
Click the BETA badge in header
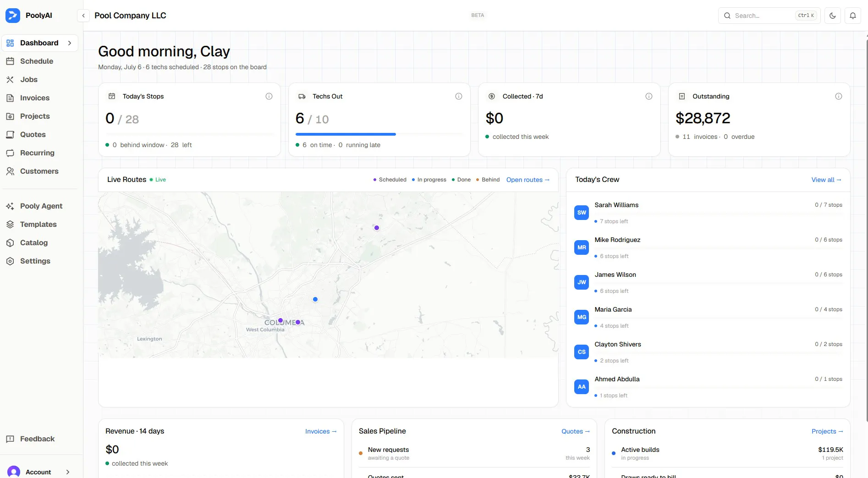pyautogui.click(x=478, y=15)
